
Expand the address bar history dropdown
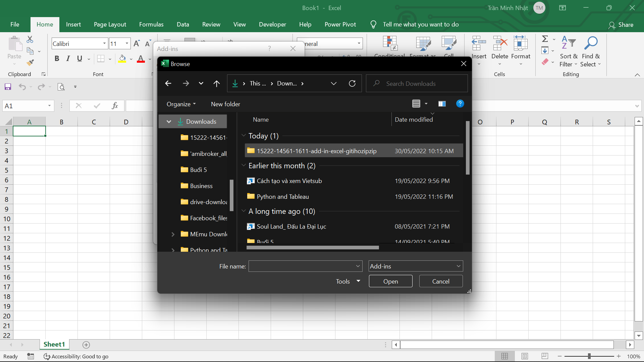coord(334,83)
